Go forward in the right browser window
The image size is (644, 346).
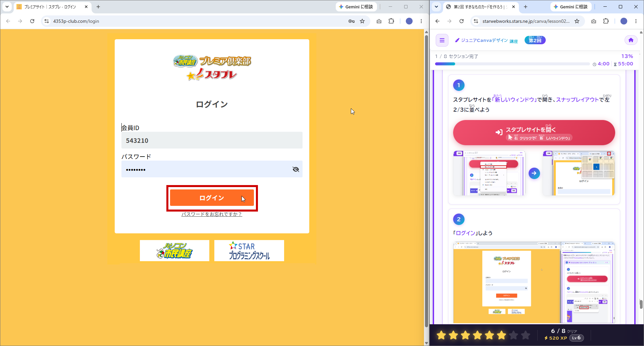click(449, 21)
